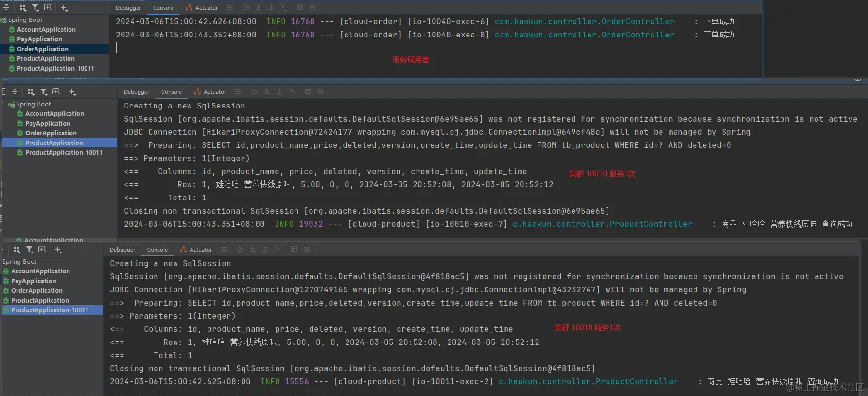The height and width of the screenshot is (396, 868).
Task: Click Trace Current Stream Chain icon, top panel
Action: coord(312,8)
